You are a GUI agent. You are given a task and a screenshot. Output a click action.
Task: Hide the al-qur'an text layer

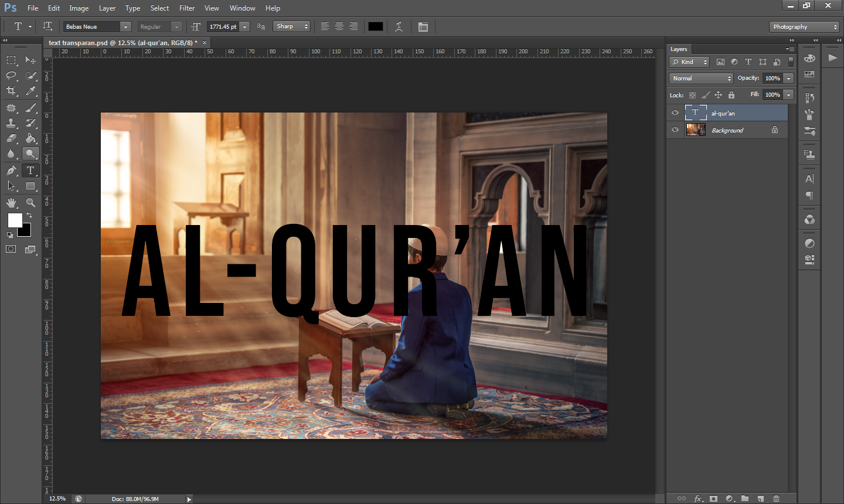[x=675, y=113]
